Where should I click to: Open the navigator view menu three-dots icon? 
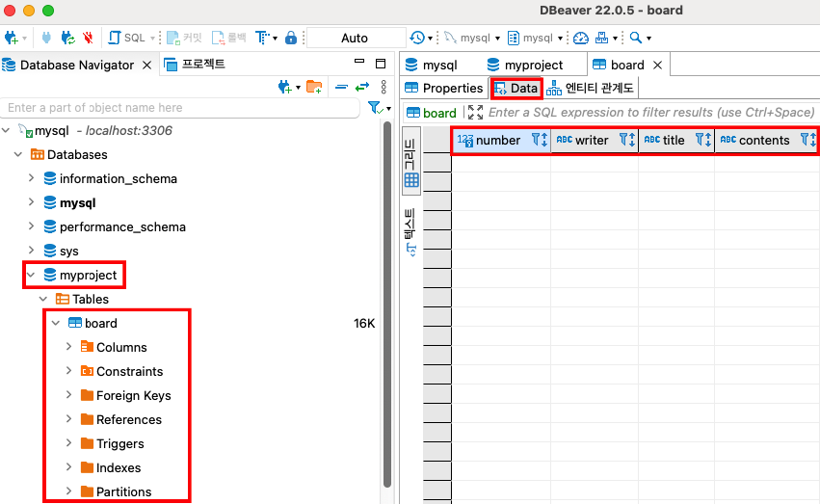[x=384, y=87]
